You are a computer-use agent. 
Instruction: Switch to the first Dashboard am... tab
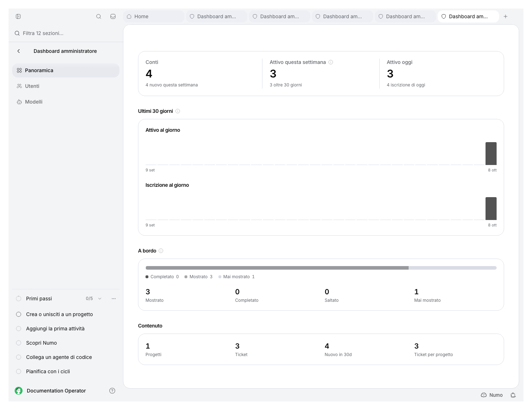(217, 16)
